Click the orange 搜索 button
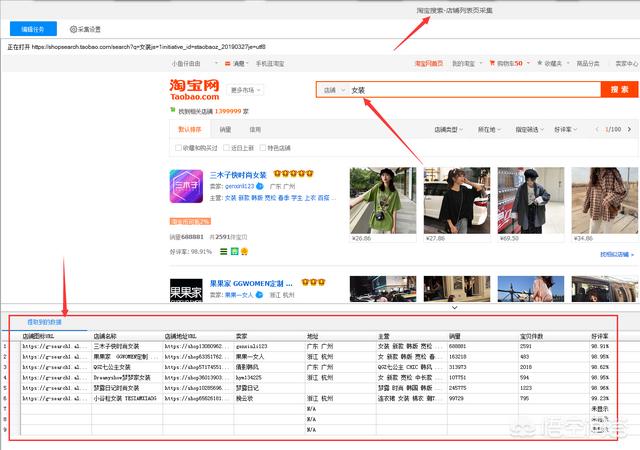This screenshot has width=640, height=450. tap(619, 89)
